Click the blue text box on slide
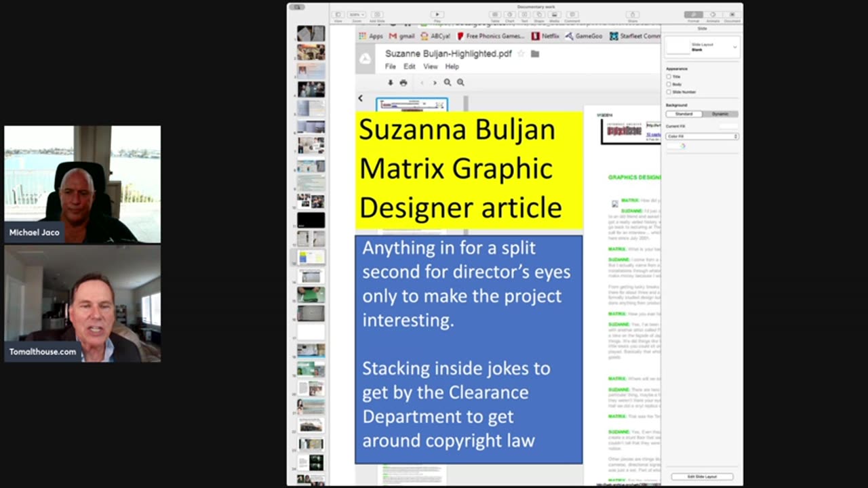The height and width of the screenshot is (488, 868). click(x=469, y=349)
